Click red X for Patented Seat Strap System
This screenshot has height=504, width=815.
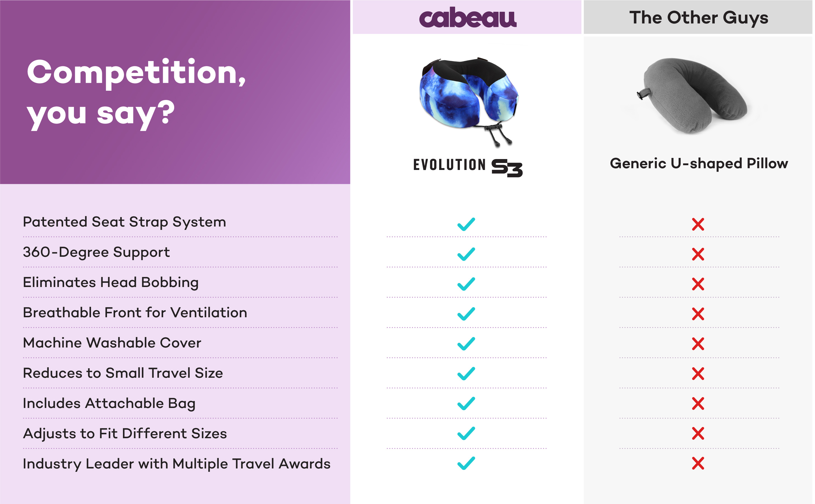[x=698, y=224]
